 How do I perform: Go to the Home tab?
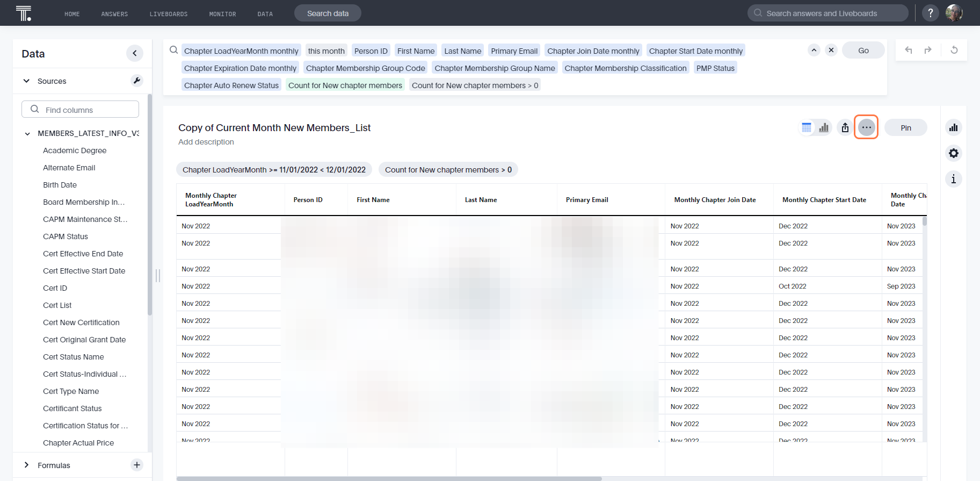(72, 14)
